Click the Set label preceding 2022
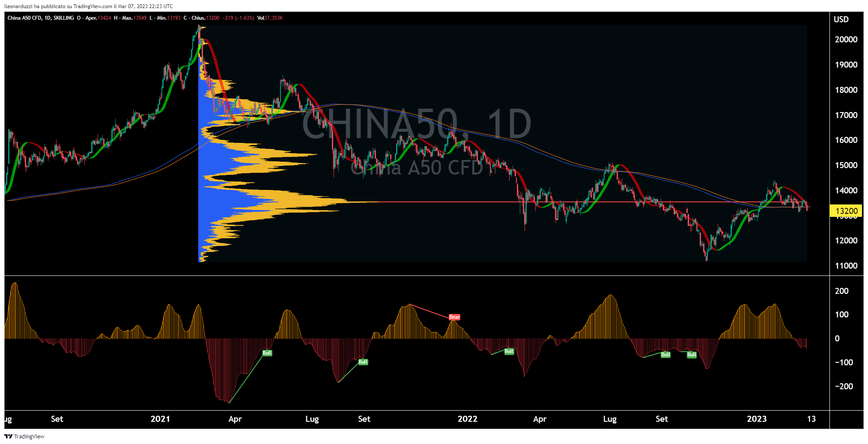Viewport: 868px width, 444px height. [x=364, y=419]
